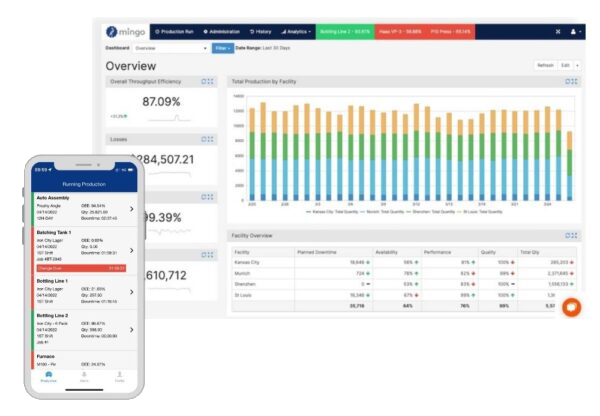Open Batching Tank 1 chevron on phone
The height and width of the screenshot is (416, 600).
point(132,250)
